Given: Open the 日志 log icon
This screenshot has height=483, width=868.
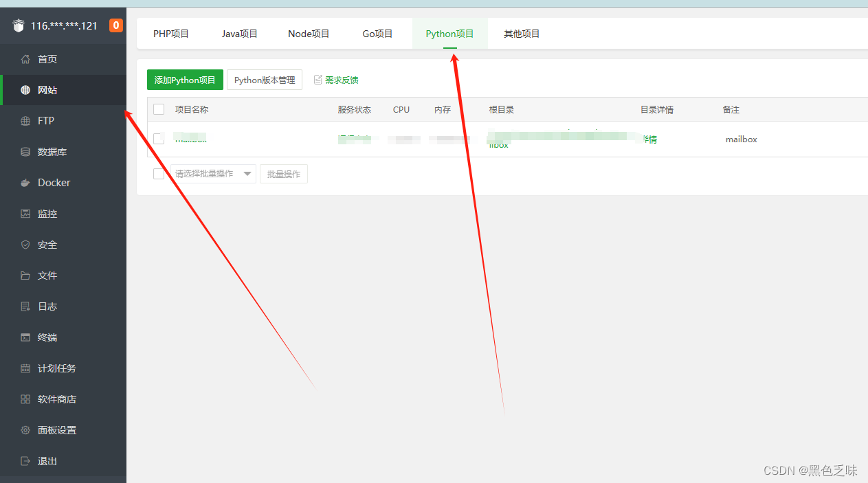Looking at the screenshot, I should pos(25,306).
